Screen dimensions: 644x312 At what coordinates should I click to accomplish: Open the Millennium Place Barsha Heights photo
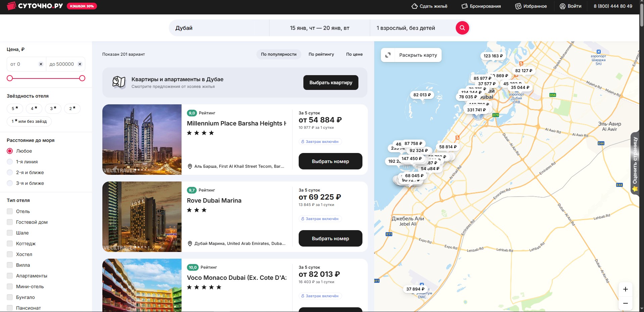(142, 139)
